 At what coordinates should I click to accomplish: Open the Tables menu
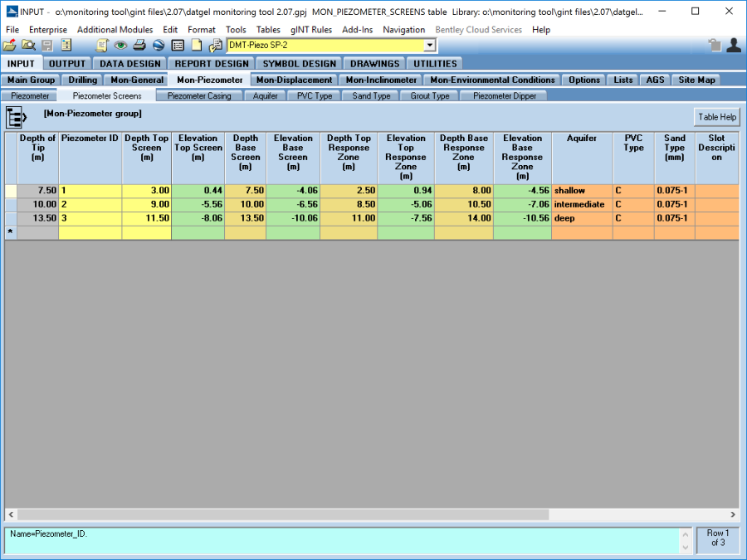[268, 30]
